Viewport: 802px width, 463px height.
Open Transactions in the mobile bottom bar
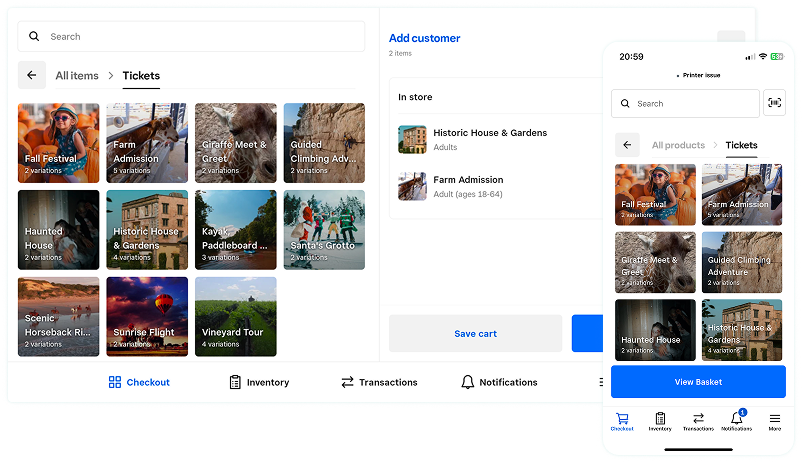click(698, 421)
